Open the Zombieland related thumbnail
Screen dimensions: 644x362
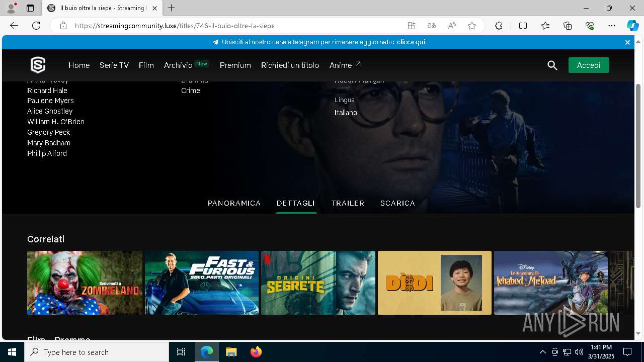[85, 283]
